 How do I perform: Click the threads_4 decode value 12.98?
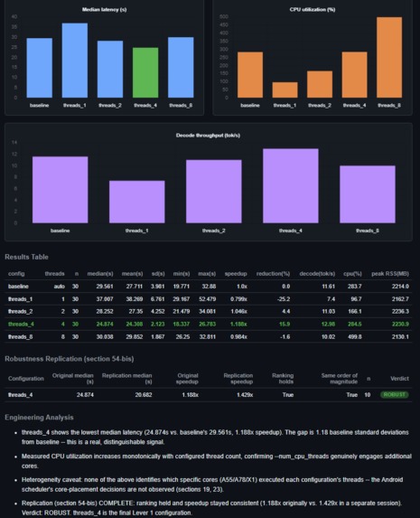(x=328, y=324)
